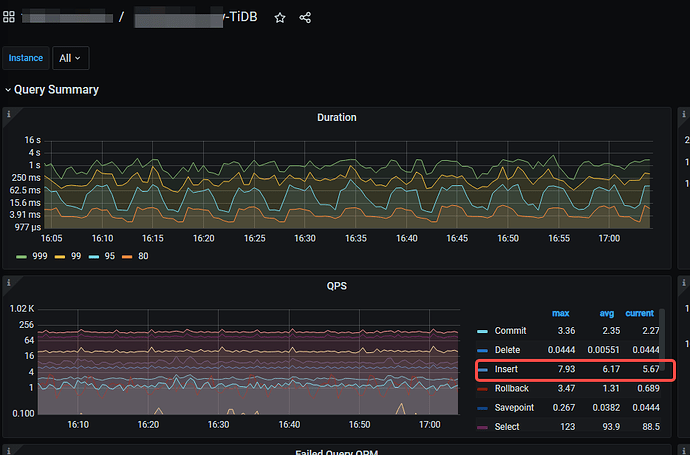Screen dimensions: 690x455
Task: Click the Insert entry in QPS legend
Action: (506, 369)
